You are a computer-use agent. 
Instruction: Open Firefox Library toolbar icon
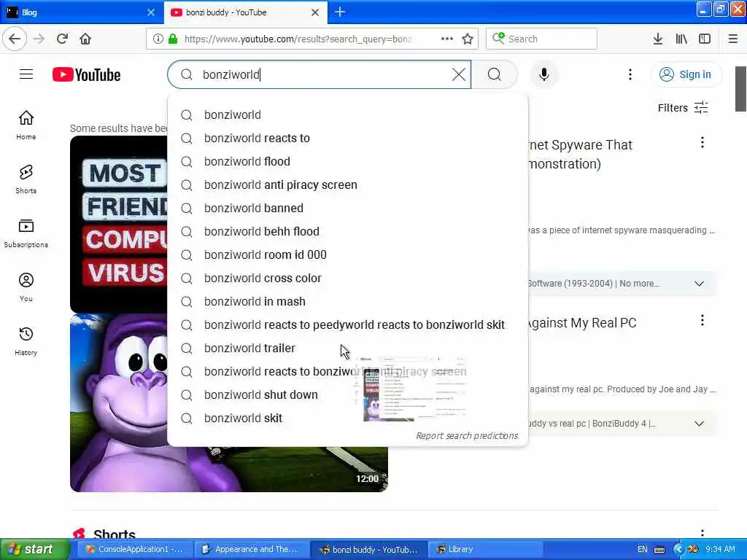[x=681, y=39]
